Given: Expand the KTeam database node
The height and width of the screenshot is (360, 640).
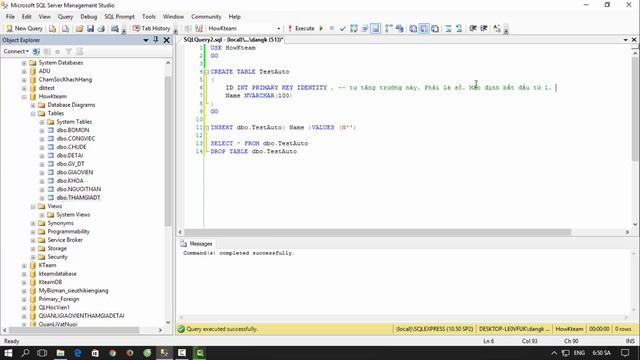Looking at the screenshot, I should click(x=24, y=265).
